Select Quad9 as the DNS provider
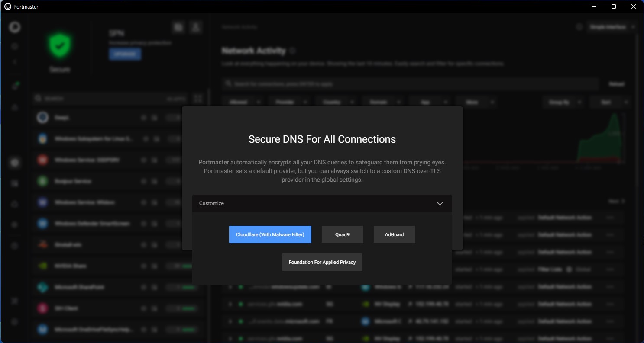The height and width of the screenshot is (343, 644). click(342, 234)
